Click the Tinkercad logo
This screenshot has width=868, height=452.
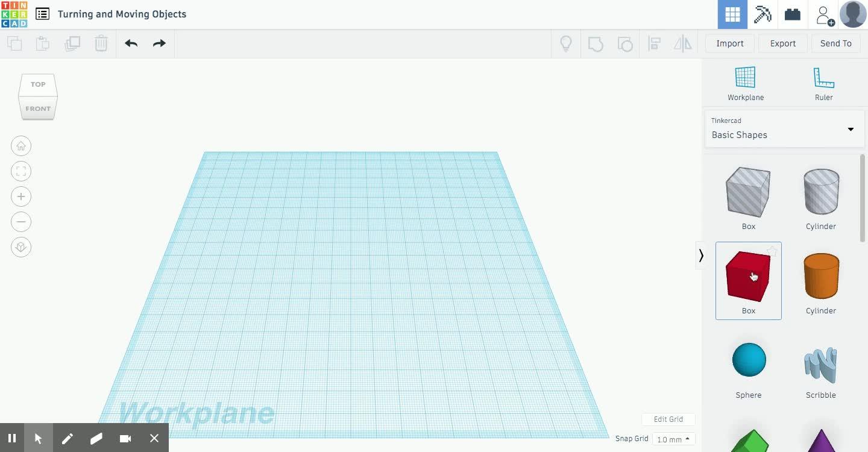coord(14,14)
